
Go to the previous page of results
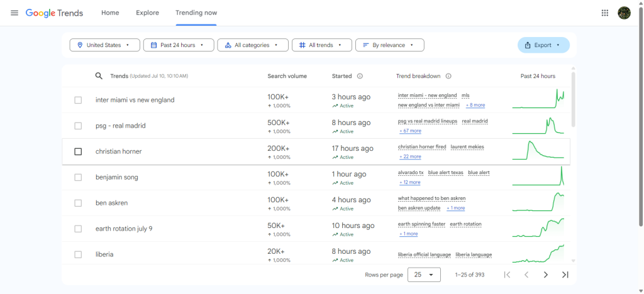click(526, 275)
